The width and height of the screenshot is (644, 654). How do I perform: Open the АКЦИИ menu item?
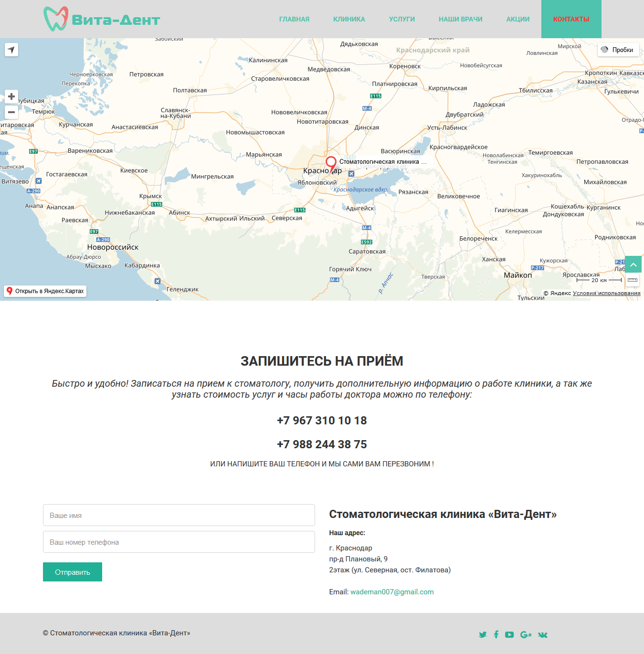tap(518, 19)
